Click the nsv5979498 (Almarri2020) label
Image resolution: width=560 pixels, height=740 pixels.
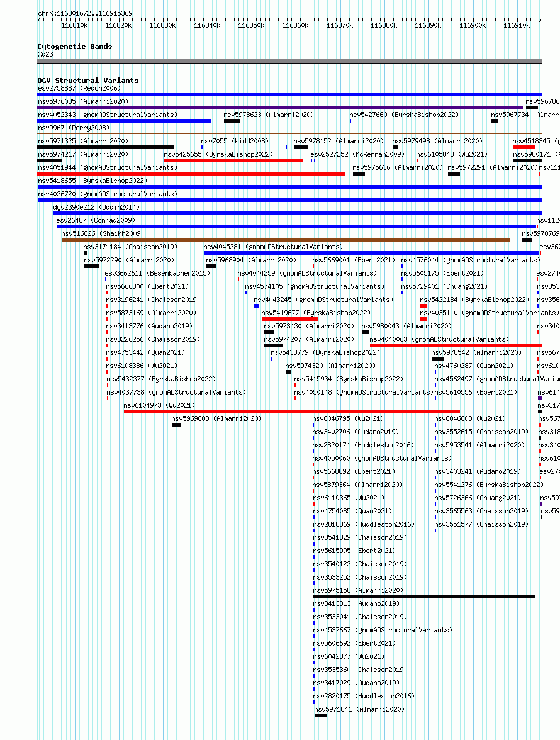tap(437, 141)
